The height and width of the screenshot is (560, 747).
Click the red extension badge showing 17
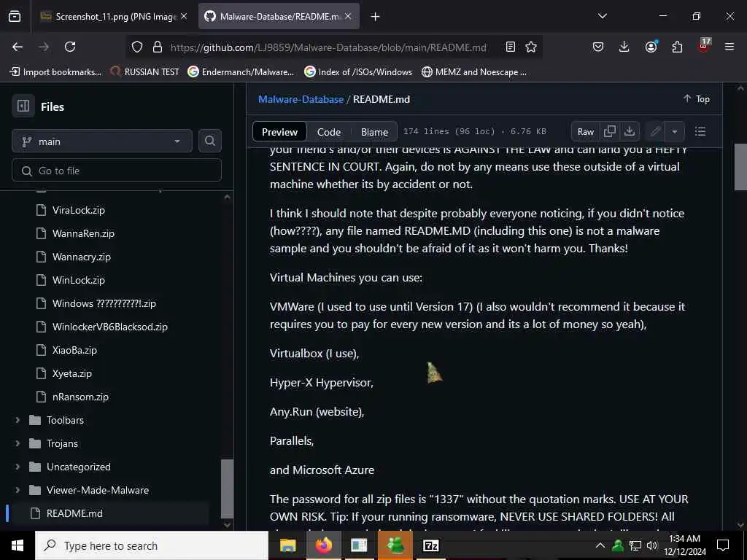pos(704,46)
